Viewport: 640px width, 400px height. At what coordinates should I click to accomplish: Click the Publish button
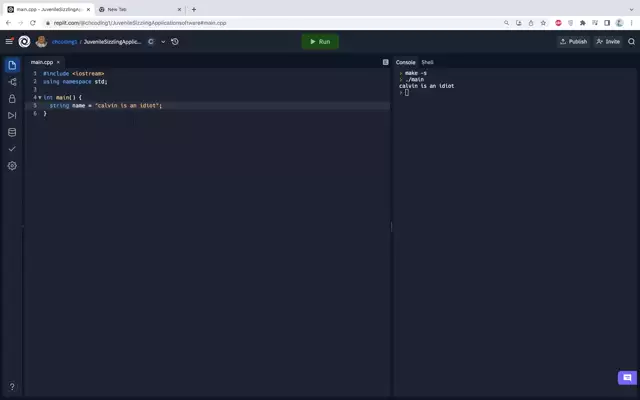click(573, 42)
